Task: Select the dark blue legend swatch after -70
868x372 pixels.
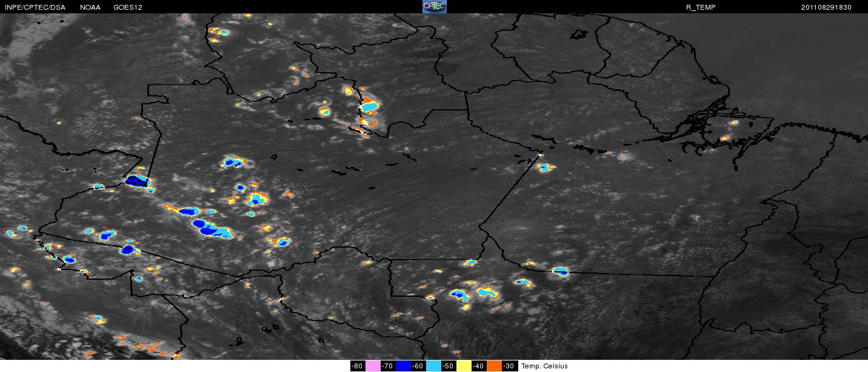Action: (x=403, y=366)
